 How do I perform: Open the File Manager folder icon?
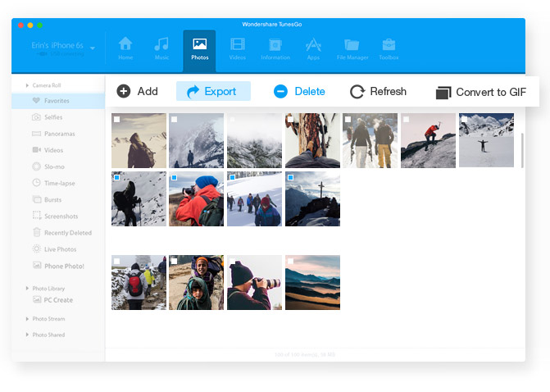tap(352, 45)
